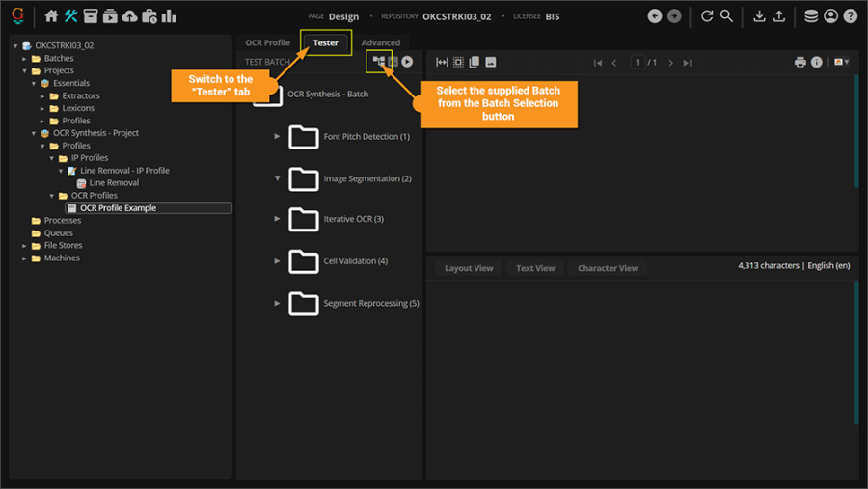Viewport: 868px width, 489px height.
Task: Open the Text View tab
Action: 535,268
